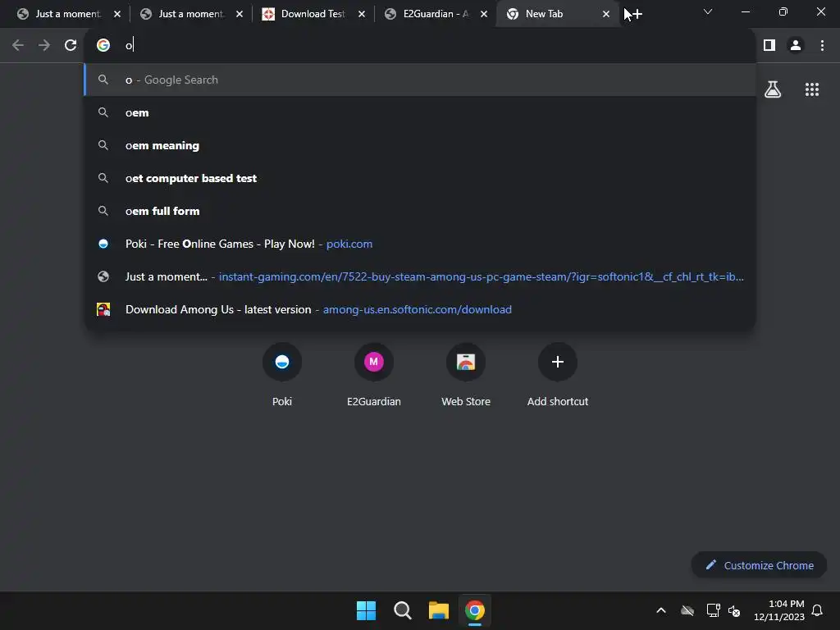This screenshot has height=630, width=840.
Task: Open the Search Labs flask icon
Action: click(x=773, y=89)
